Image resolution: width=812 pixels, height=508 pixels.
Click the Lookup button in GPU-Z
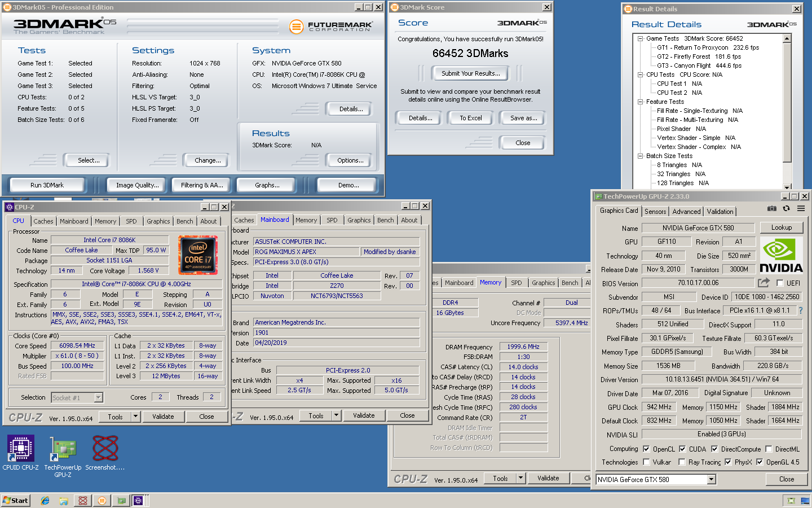(x=781, y=227)
